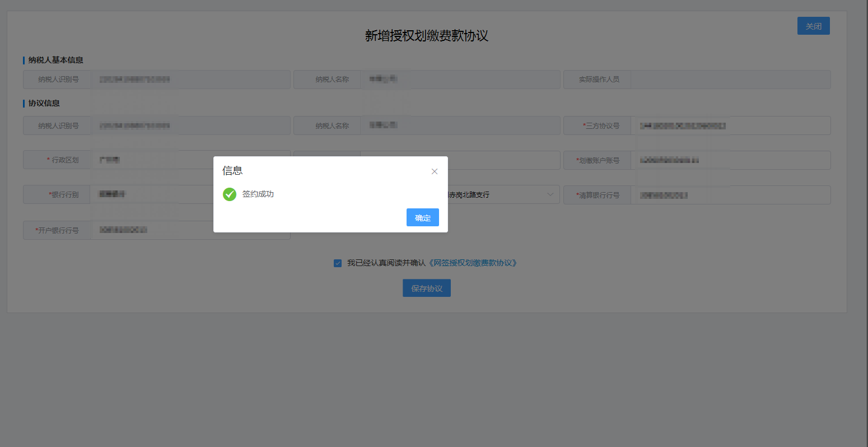This screenshot has width=868, height=447.
Task: Click the 保存协议 button
Action: coord(427,288)
